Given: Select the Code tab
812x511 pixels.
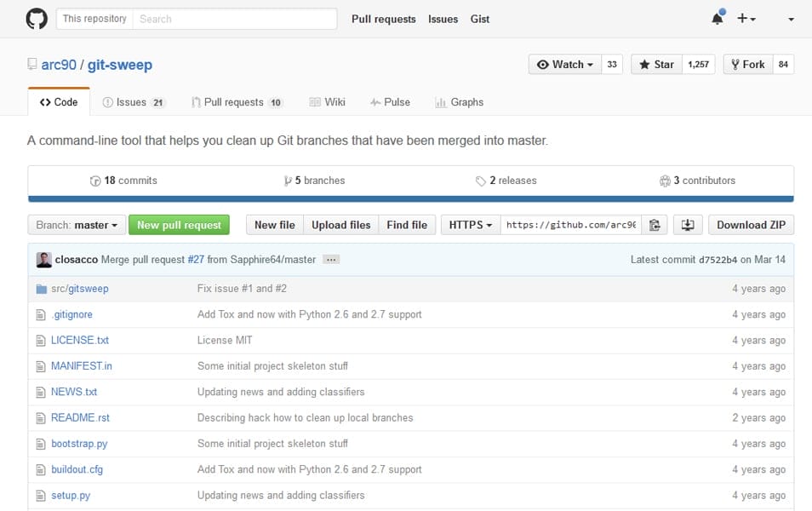Looking at the screenshot, I should tap(59, 102).
